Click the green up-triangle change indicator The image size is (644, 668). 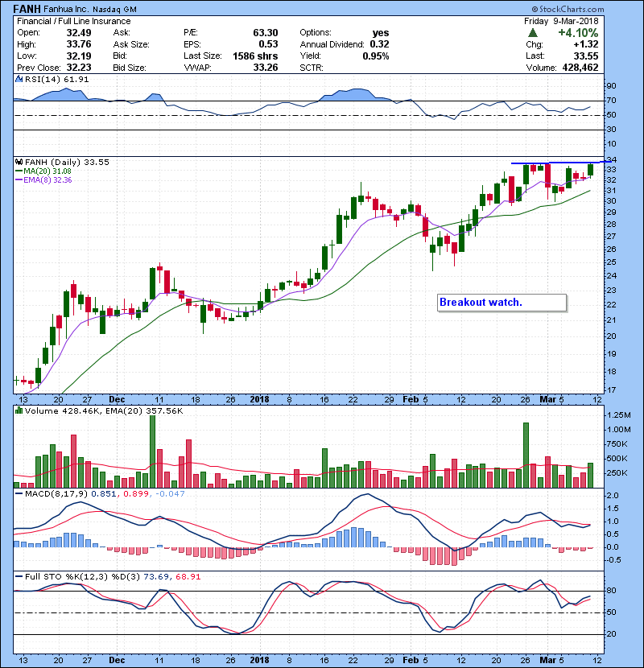[532, 33]
